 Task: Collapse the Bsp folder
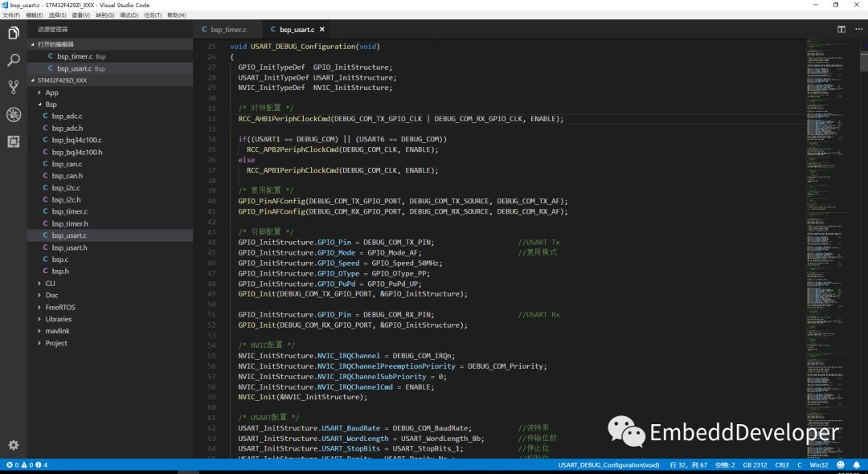pos(50,104)
